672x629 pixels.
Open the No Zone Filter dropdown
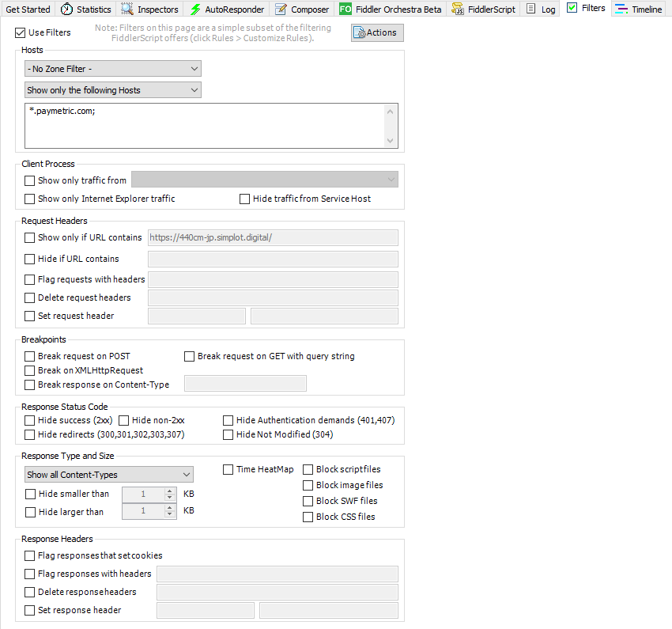113,69
